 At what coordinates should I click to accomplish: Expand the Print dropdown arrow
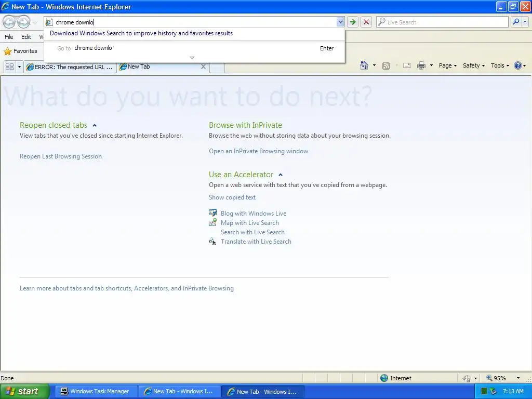pos(431,65)
